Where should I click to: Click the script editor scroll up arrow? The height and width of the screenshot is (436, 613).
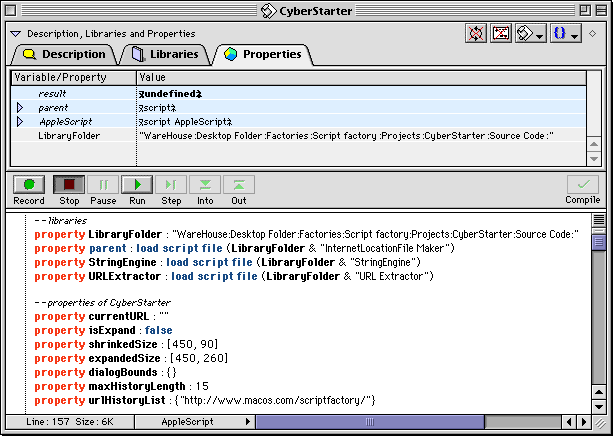(599, 392)
